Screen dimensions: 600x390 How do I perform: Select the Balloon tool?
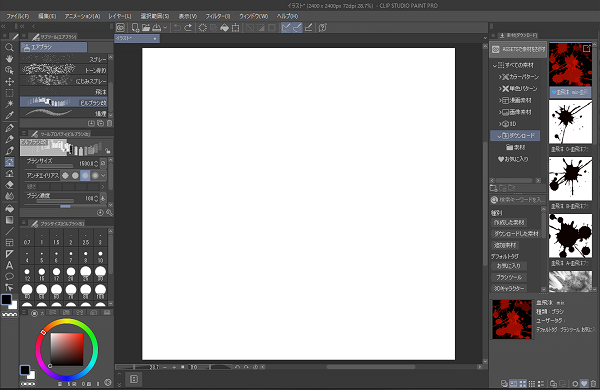pyautogui.click(x=9, y=276)
